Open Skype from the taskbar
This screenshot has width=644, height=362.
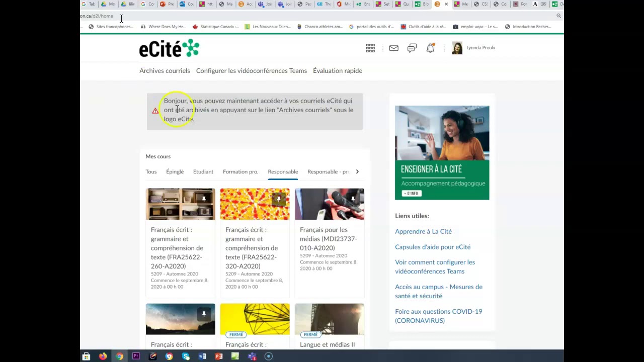click(x=186, y=356)
